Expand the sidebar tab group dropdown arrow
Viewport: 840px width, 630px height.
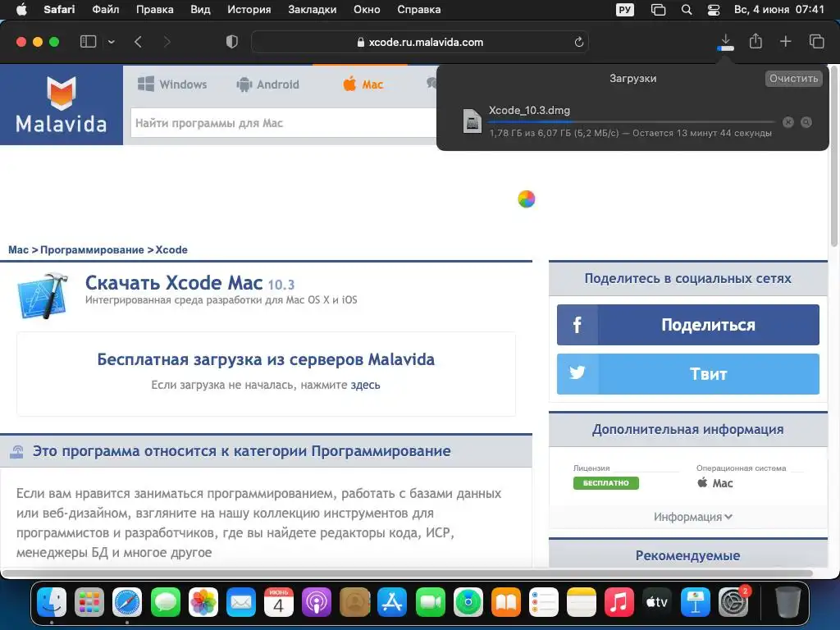point(112,42)
